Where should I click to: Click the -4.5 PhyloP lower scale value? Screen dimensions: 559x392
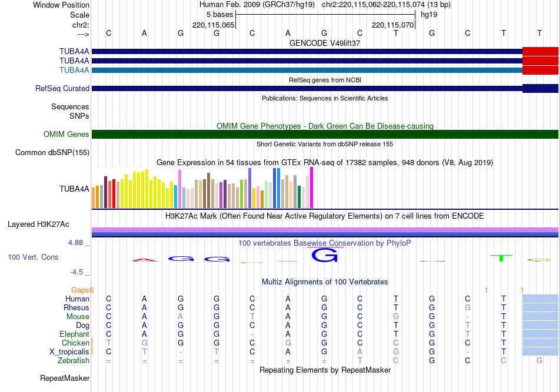(76, 272)
